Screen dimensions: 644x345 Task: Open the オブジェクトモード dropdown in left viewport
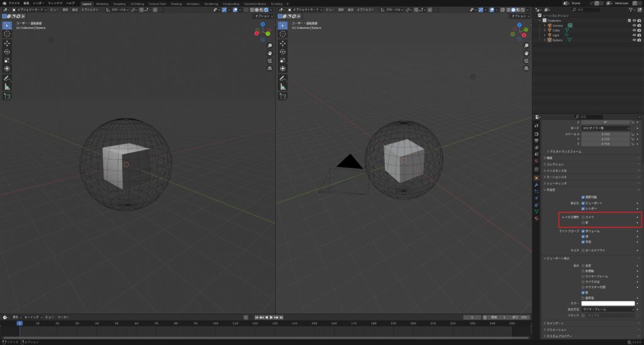(x=30, y=9)
